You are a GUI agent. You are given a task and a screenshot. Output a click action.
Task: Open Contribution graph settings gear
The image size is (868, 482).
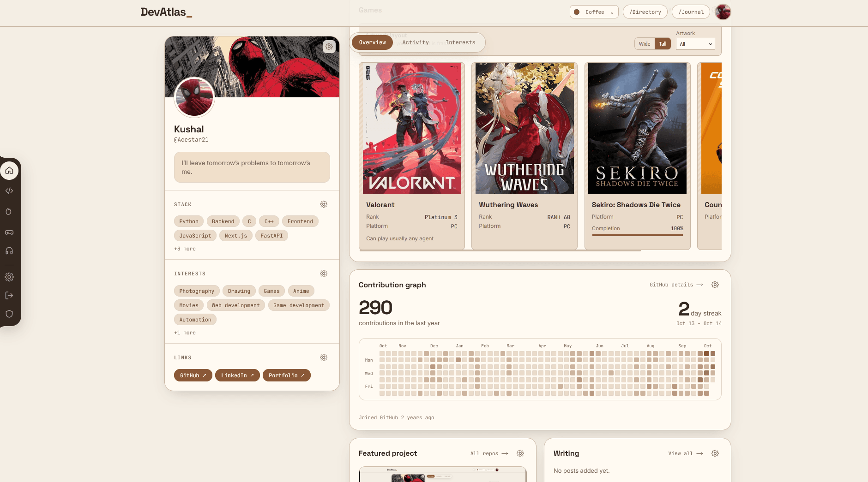pyautogui.click(x=715, y=285)
